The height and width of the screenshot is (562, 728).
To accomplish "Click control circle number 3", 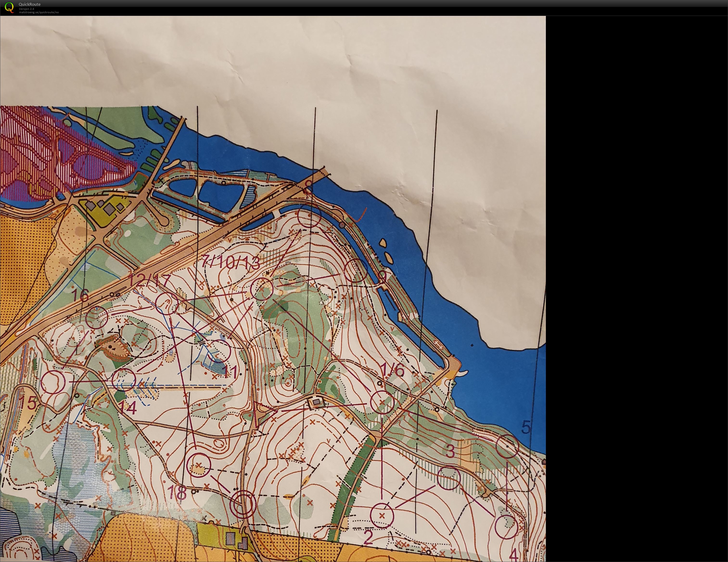I will click(449, 478).
